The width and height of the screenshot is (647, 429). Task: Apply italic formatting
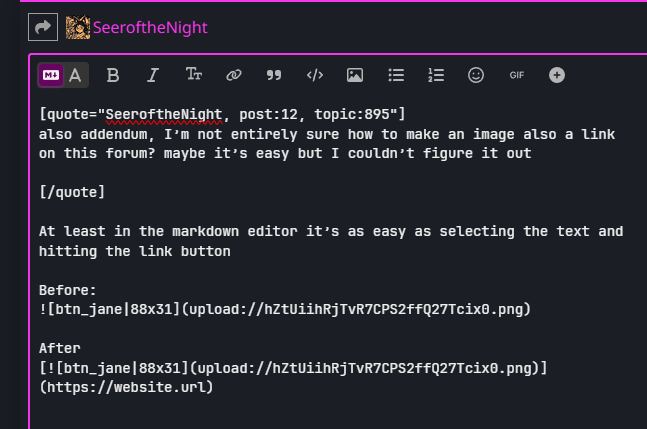pos(153,75)
